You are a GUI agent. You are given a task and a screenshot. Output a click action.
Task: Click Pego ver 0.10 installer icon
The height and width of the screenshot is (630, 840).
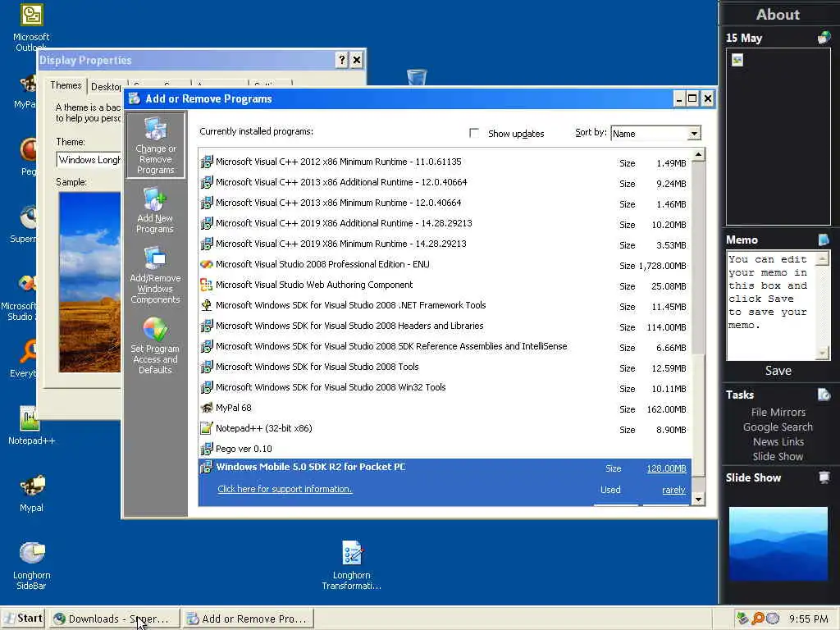[x=206, y=449]
